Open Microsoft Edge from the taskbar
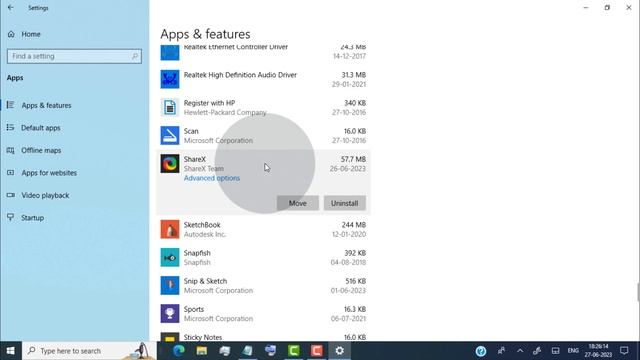The image size is (640, 360). 179,351
